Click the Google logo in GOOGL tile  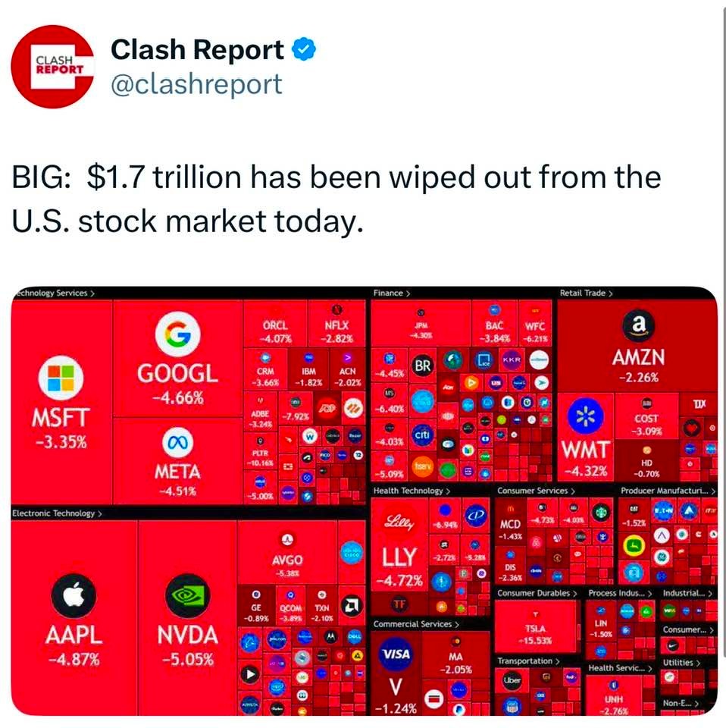click(x=178, y=334)
